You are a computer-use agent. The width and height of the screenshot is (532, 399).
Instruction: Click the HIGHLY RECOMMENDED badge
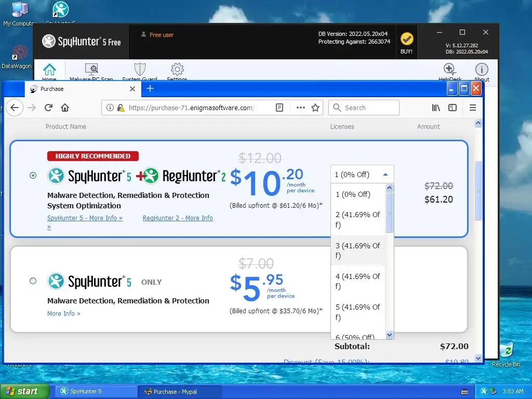(x=93, y=156)
